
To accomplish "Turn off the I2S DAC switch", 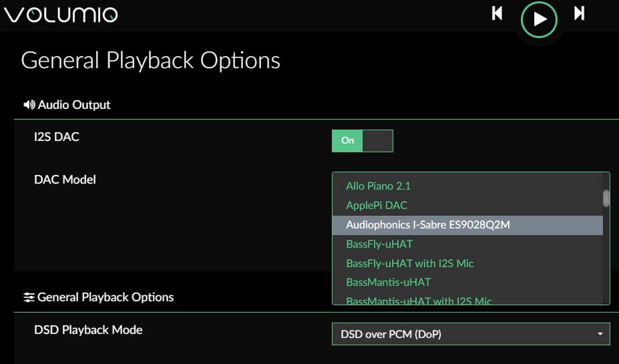I will [363, 140].
